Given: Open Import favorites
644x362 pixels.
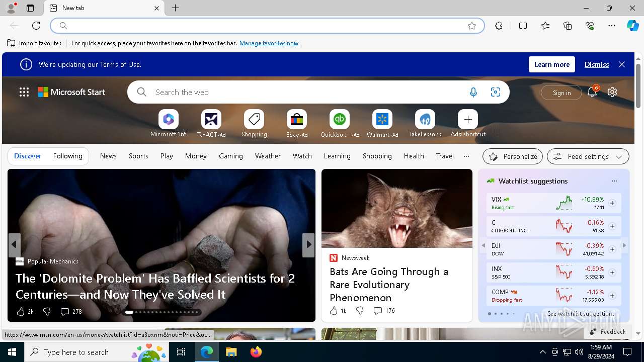Looking at the screenshot, I should pos(34,43).
